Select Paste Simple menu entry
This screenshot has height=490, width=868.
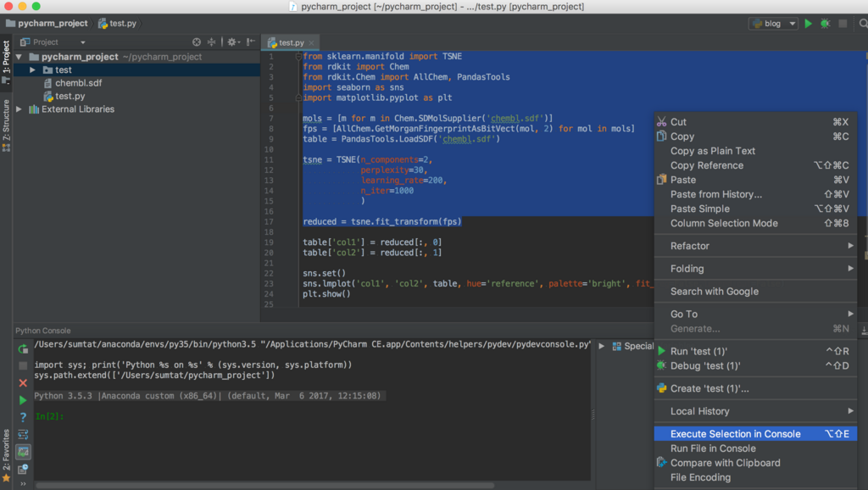(x=755, y=209)
